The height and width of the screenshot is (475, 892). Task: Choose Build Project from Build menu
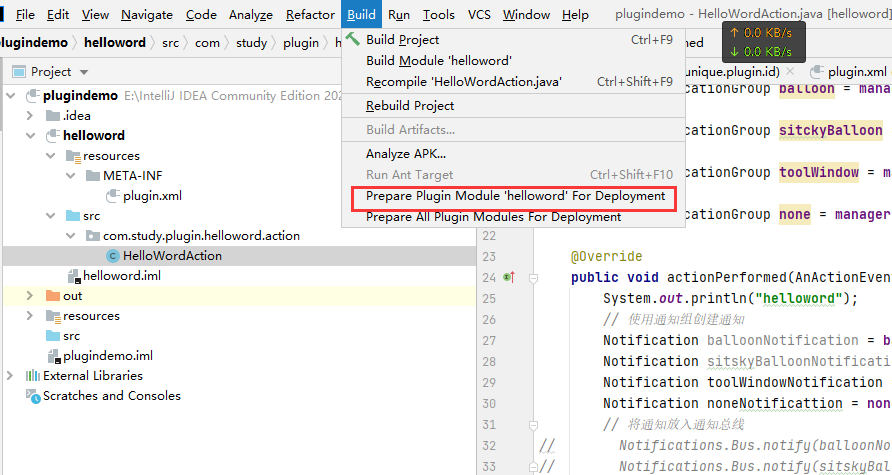(x=513, y=40)
